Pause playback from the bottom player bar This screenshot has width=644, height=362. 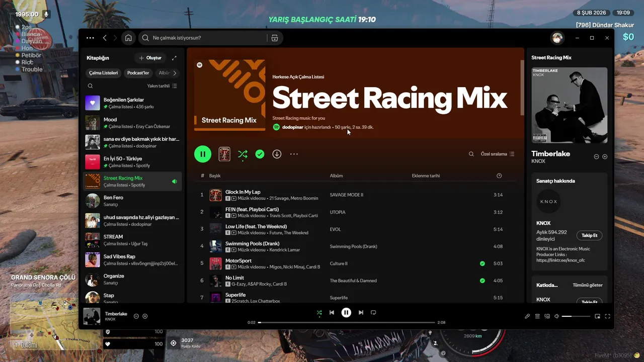(x=346, y=312)
